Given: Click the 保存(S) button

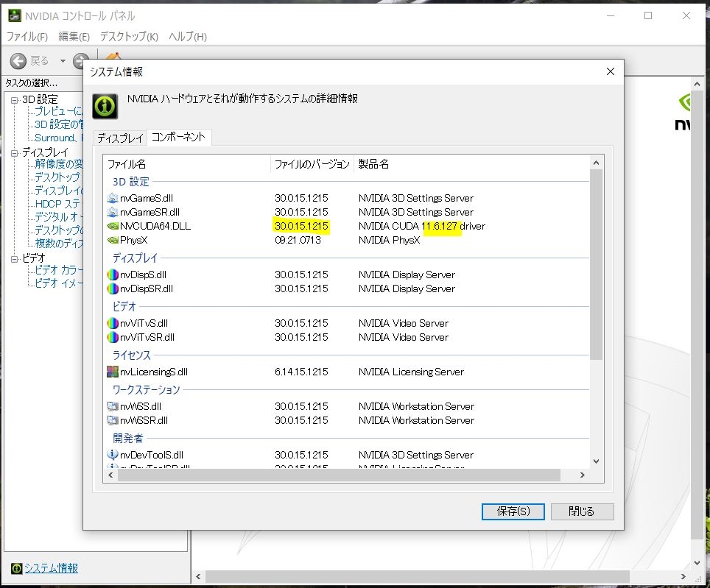Looking at the screenshot, I should [x=513, y=511].
